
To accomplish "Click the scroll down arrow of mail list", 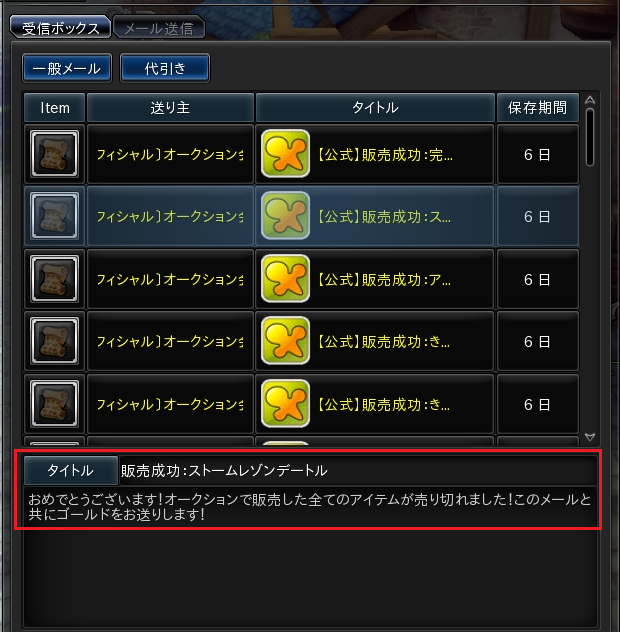I will pos(590,437).
